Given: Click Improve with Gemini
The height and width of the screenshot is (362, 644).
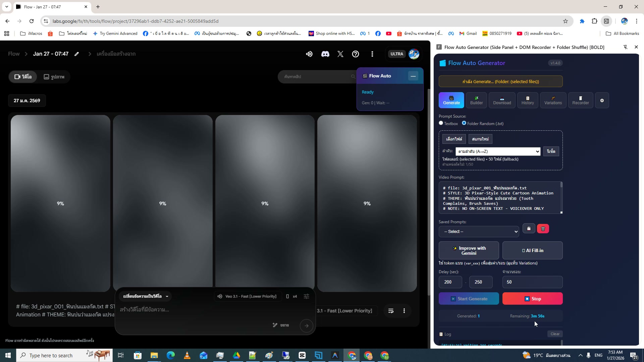Looking at the screenshot, I should click(x=469, y=250).
